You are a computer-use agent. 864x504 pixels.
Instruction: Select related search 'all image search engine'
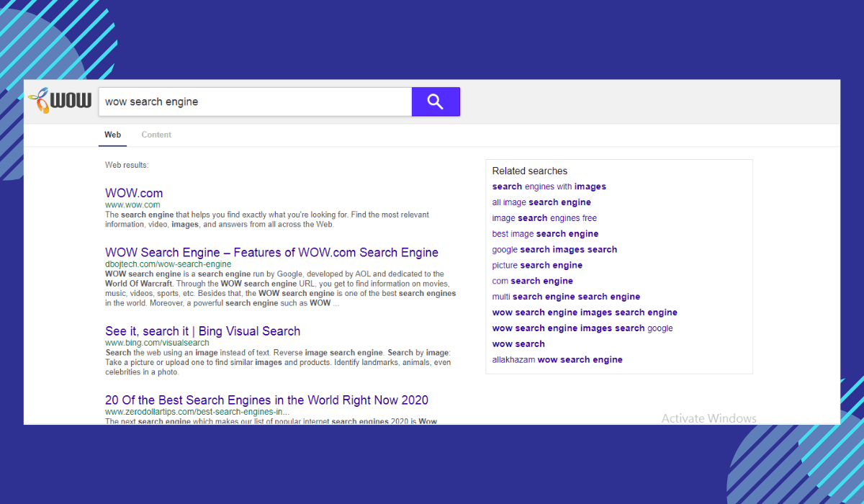coord(541,202)
